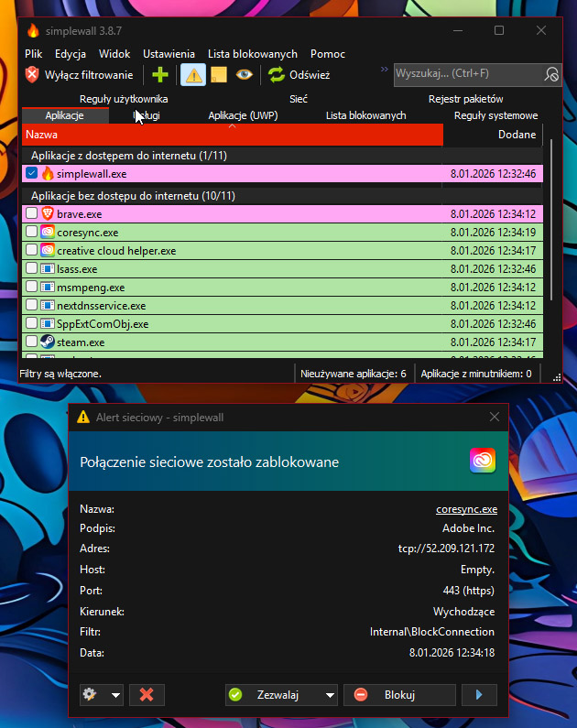Image resolution: width=577 pixels, height=728 pixels.
Task: Open the Widok menu
Action: click(x=114, y=54)
